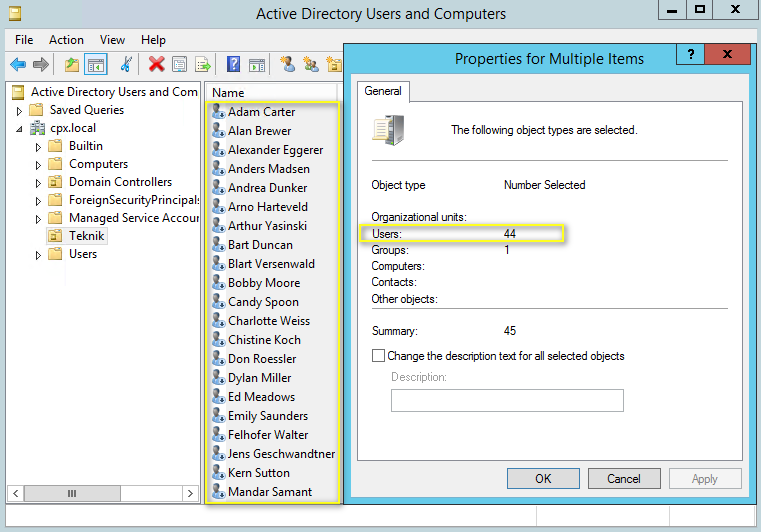Click the gray Forward arrow in toolbar
The width and height of the screenshot is (761, 532).
[41, 64]
